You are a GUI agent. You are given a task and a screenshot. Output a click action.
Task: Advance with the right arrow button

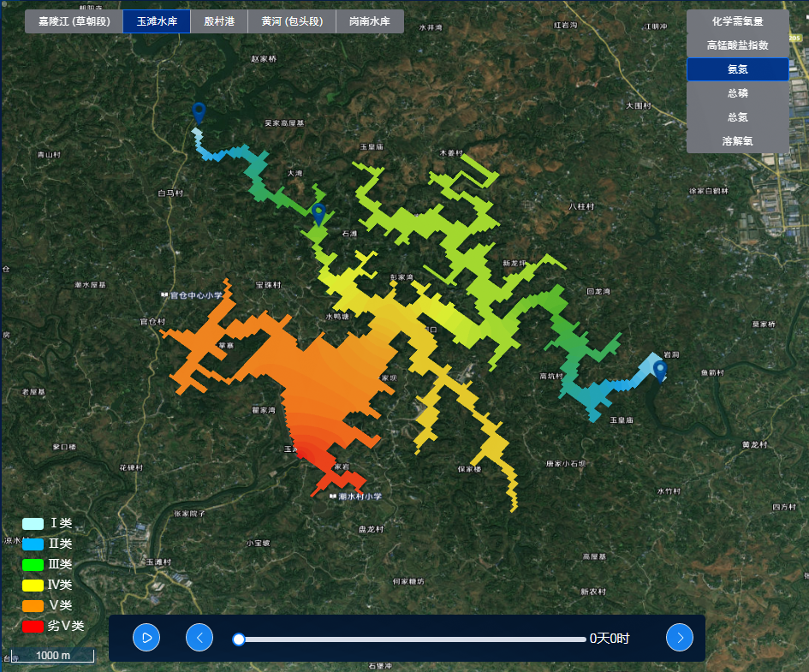click(680, 638)
